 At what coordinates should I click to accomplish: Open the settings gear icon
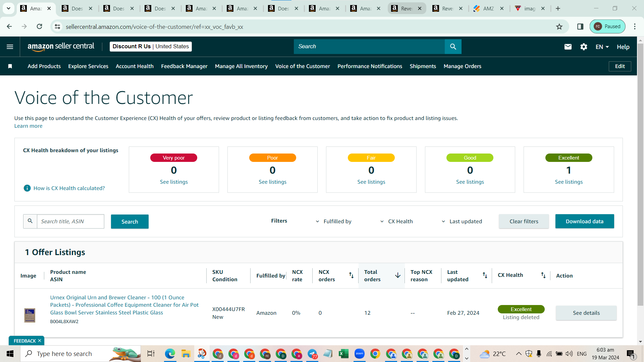584,47
